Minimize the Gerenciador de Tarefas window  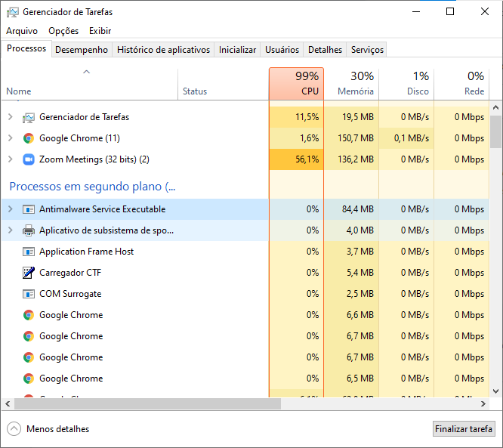(x=416, y=12)
